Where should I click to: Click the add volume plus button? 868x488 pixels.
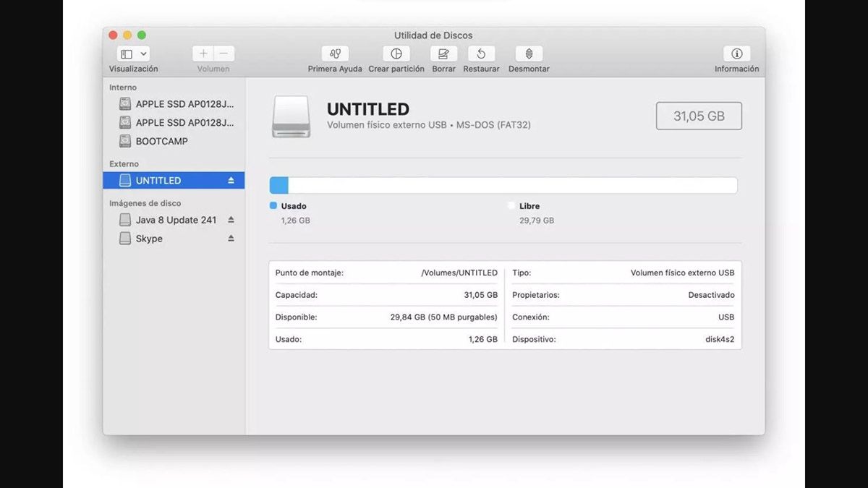203,54
